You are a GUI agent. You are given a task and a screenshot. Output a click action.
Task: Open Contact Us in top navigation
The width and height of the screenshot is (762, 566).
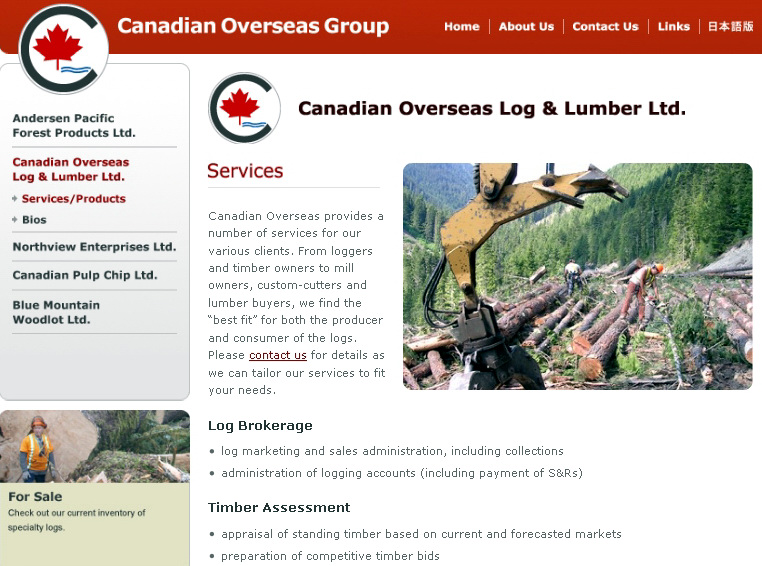point(606,27)
